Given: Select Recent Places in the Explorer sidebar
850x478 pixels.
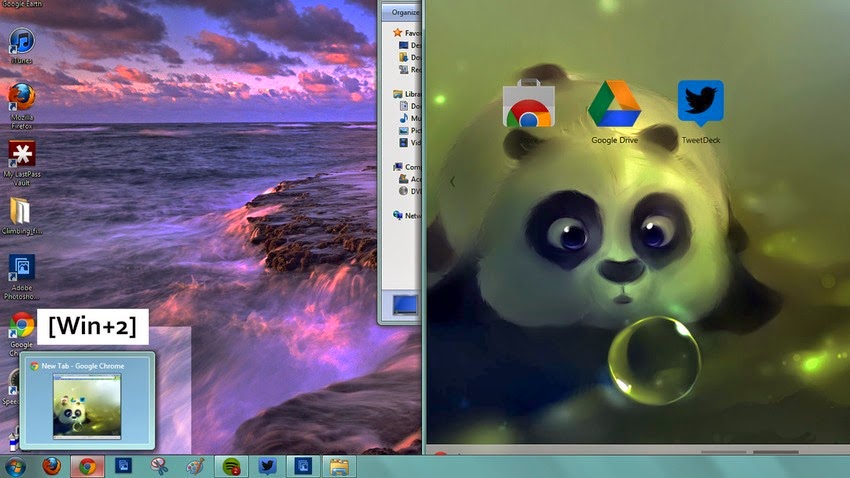Looking at the screenshot, I should (410, 69).
